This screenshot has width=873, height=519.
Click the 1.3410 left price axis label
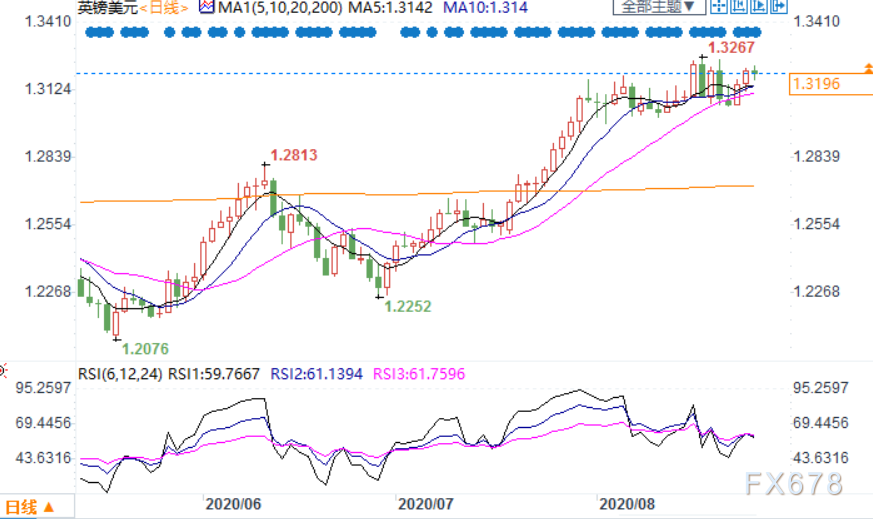[48, 22]
